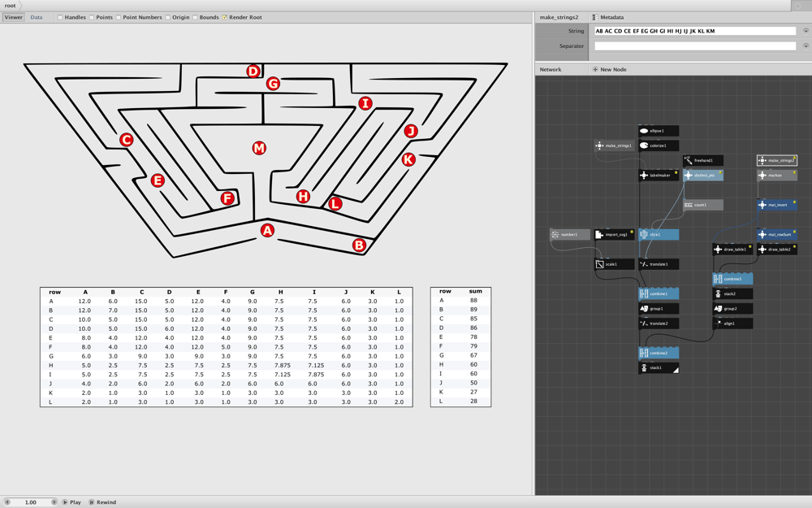This screenshot has width=812, height=508.
Task: Select the translate1 node
Action: [659, 264]
